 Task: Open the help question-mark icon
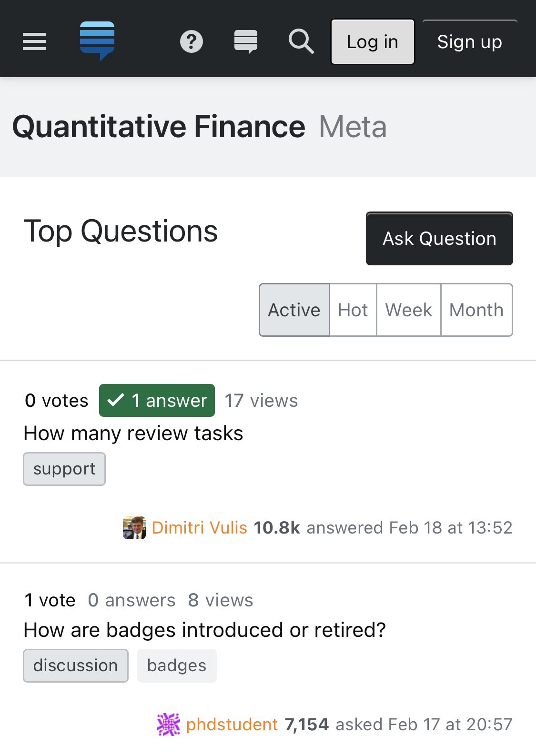point(192,41)
